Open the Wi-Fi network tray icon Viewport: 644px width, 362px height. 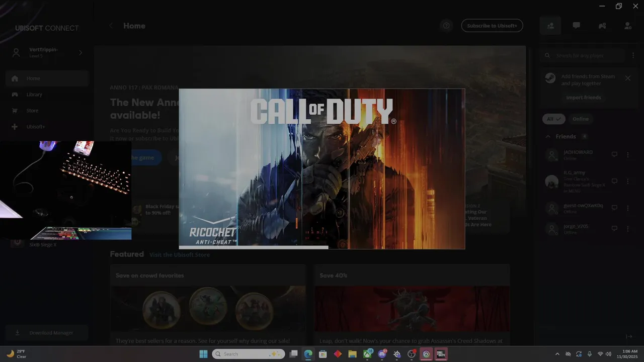(x=600, y=354)
